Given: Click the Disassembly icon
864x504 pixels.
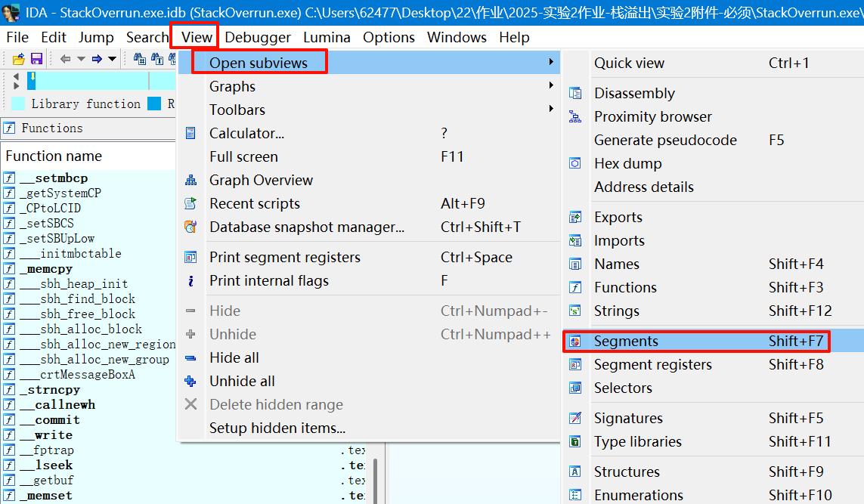Looking at the screenshot, I should pos(575,93).
